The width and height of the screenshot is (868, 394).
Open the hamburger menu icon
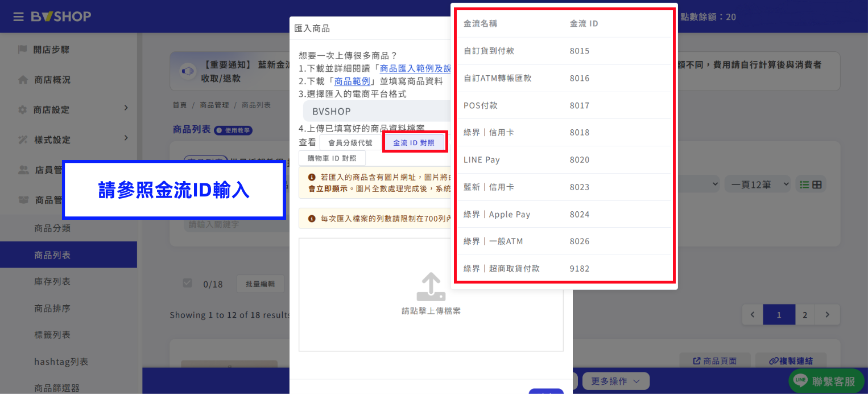pos(19,17)
